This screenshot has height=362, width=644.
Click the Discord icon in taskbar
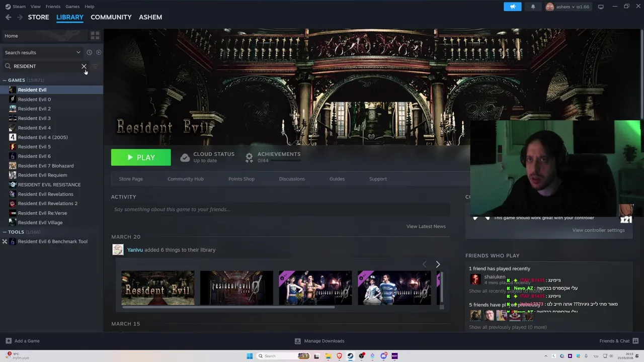(x=383, y=356)
